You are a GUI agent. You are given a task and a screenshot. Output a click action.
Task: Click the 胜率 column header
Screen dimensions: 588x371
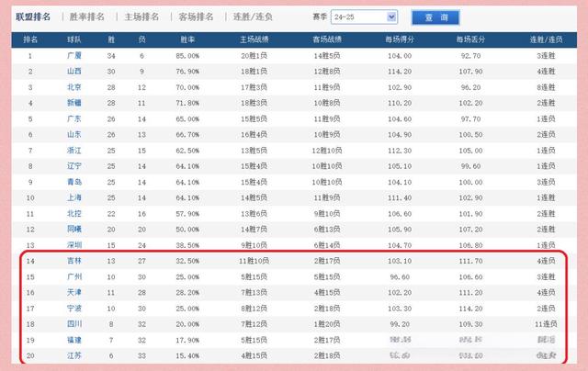click(x=188, y=39)
